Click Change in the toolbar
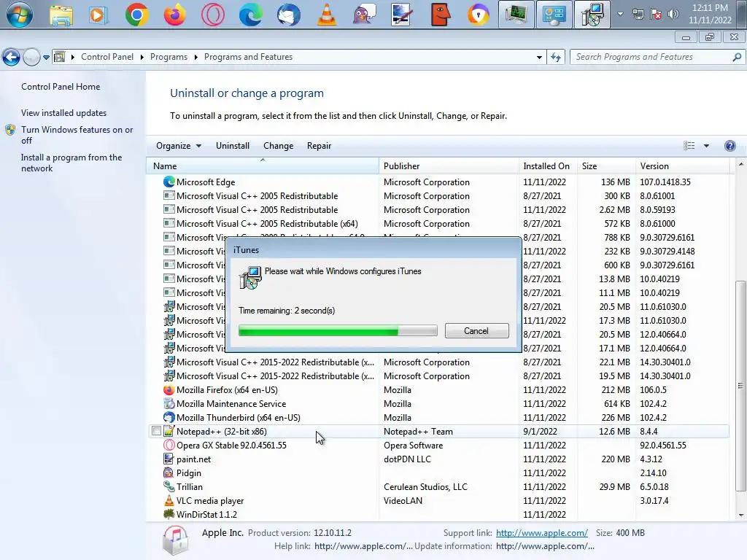The image size is (747, 560). 278,146
